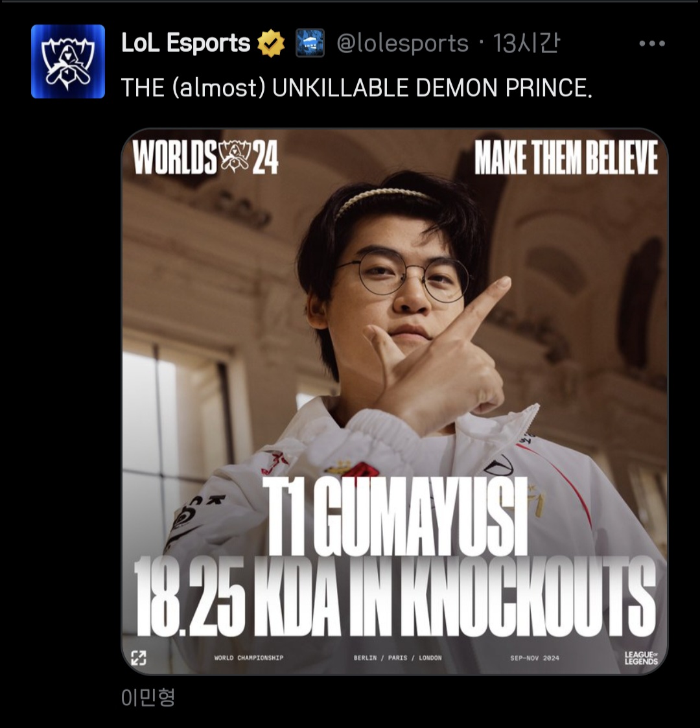The width and height of the screenshot is (700, 728).
Task: Click the UNKILLABLE DEMON PRINCE tweet text
Action: pos(356,88)
